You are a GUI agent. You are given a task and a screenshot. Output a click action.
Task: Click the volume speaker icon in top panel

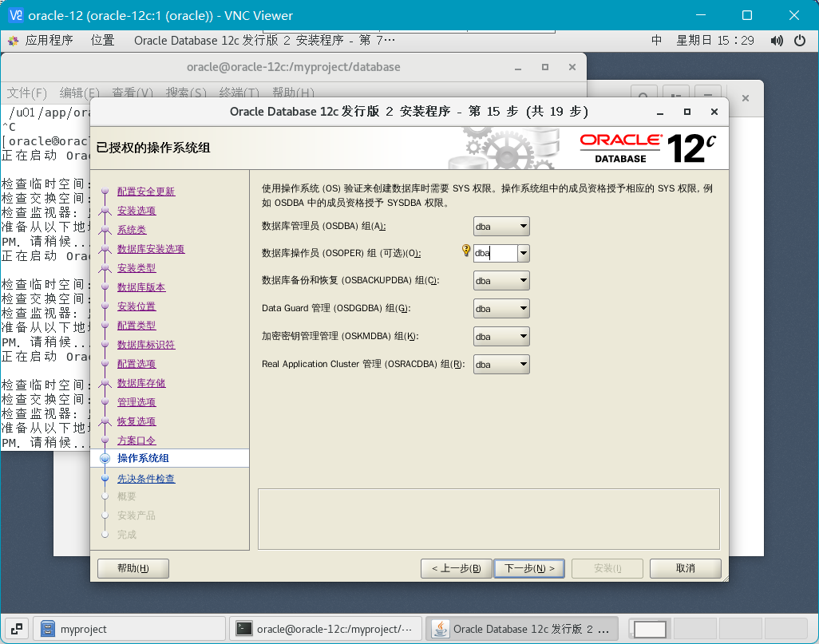pyautogui.click(x=777, y=40)
